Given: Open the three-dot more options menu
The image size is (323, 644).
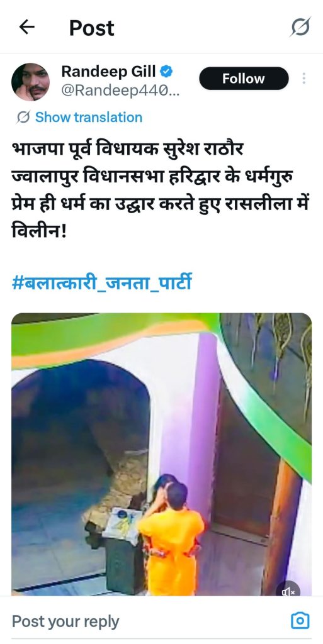Looking at the screenshot, I should pyautogui.click(x=303, y=78).
